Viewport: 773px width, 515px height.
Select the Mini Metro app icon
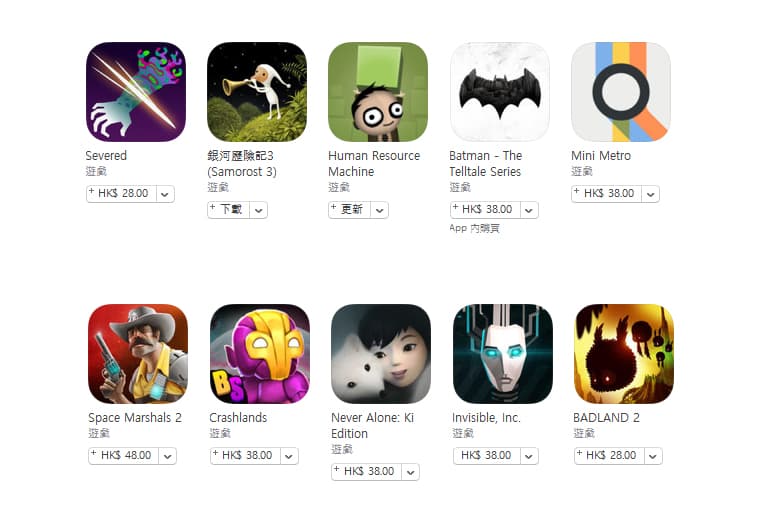tap(621, 92)
